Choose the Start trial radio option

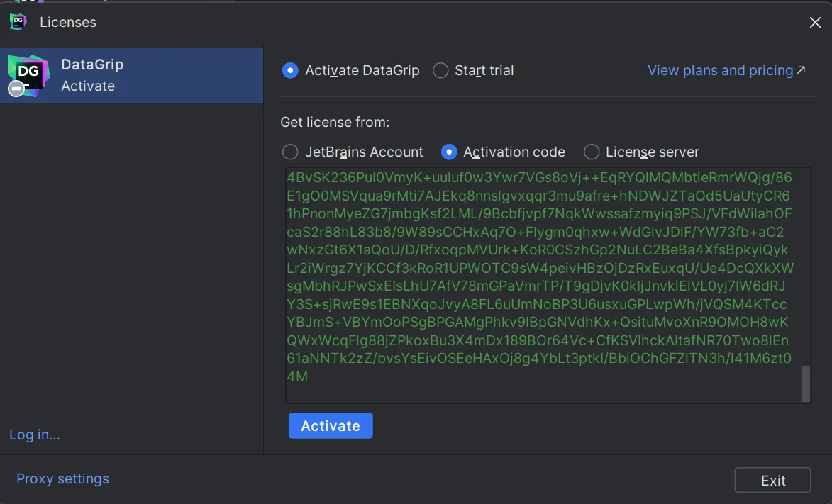pos(440,71)
